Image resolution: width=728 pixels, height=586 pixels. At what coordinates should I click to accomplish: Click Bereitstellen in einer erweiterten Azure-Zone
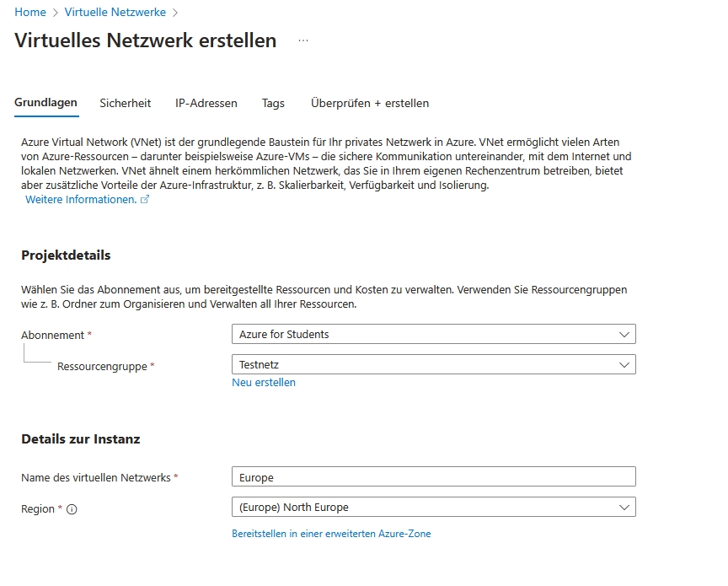(331, 534)
